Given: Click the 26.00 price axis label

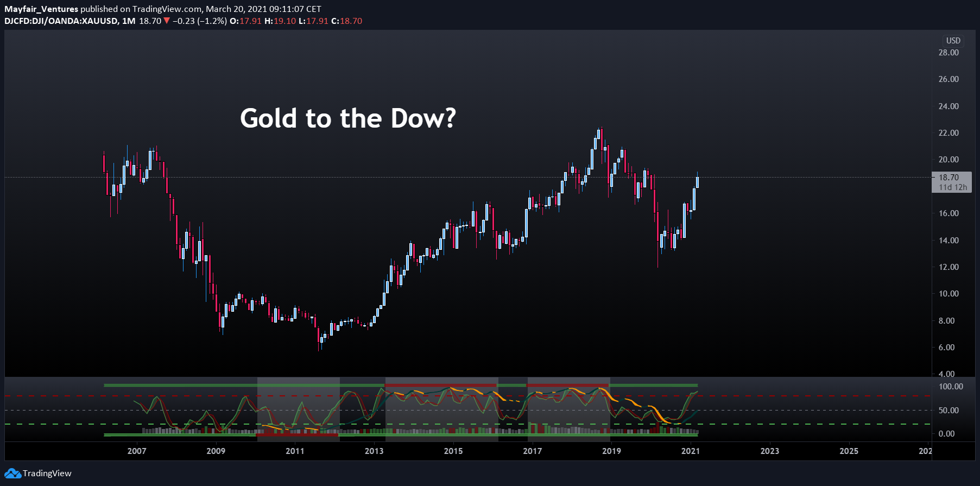Looking at the screenshot, I should 949,79.
